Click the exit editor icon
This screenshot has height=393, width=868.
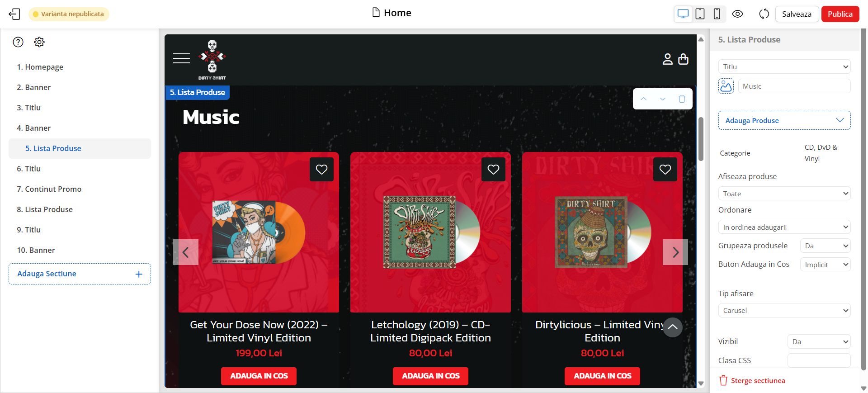[x=14, y=14]
